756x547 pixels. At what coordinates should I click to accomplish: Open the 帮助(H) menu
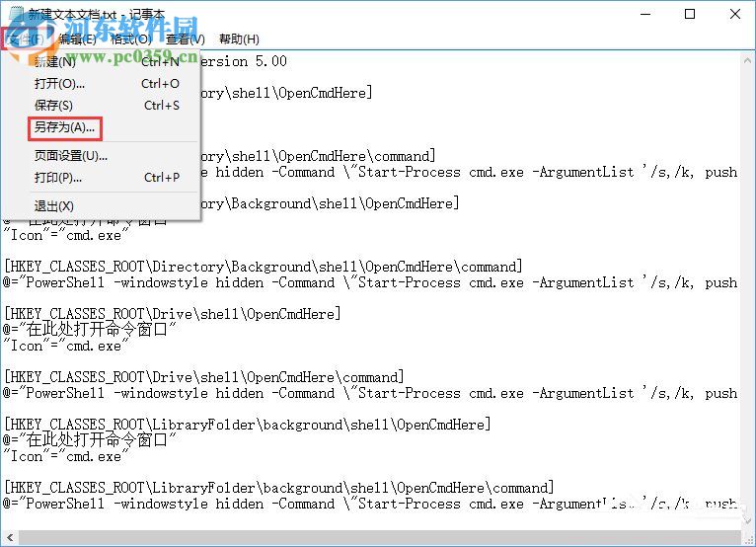pyautogui.click(x=239, y=39)
